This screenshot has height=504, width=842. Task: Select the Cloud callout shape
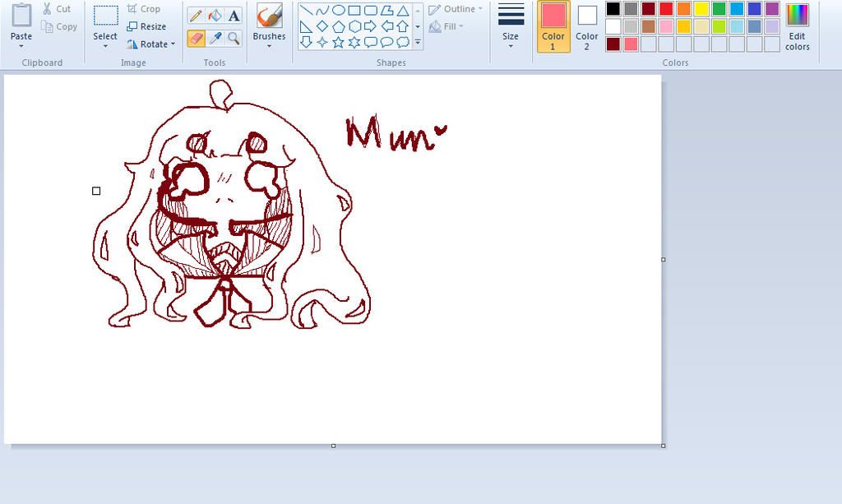(x=403, y=43)
